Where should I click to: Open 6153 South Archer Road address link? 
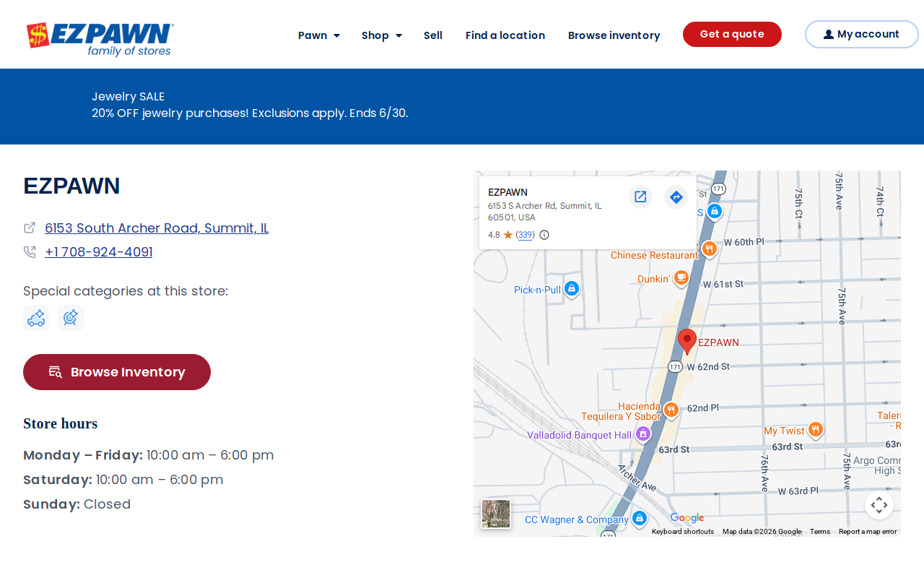point(157,228)
